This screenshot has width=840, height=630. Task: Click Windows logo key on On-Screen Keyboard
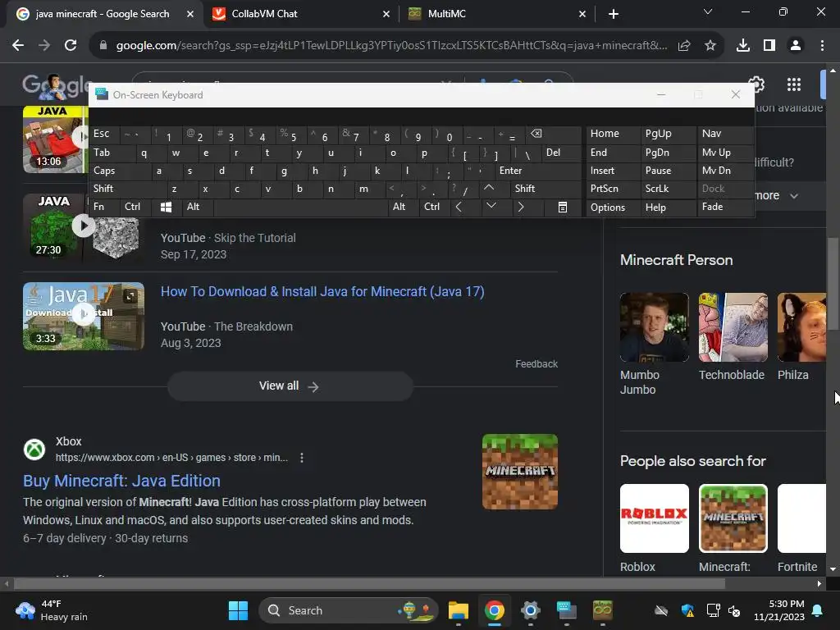(x=166, y=208)
